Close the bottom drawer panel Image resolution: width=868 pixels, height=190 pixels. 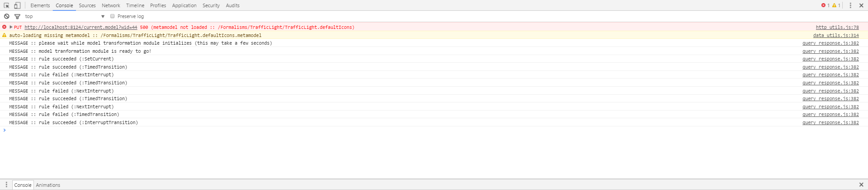coord(861,185)
